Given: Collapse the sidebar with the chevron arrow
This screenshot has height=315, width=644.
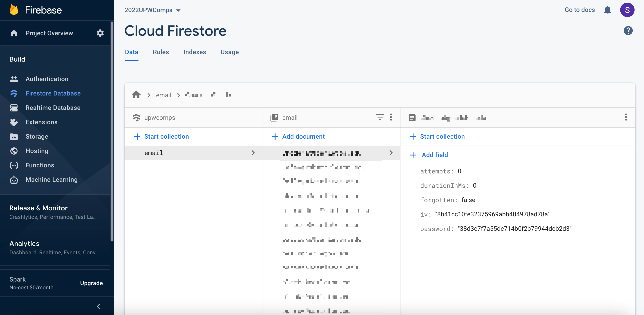Looking at the screenshot, I should point(98,306).
